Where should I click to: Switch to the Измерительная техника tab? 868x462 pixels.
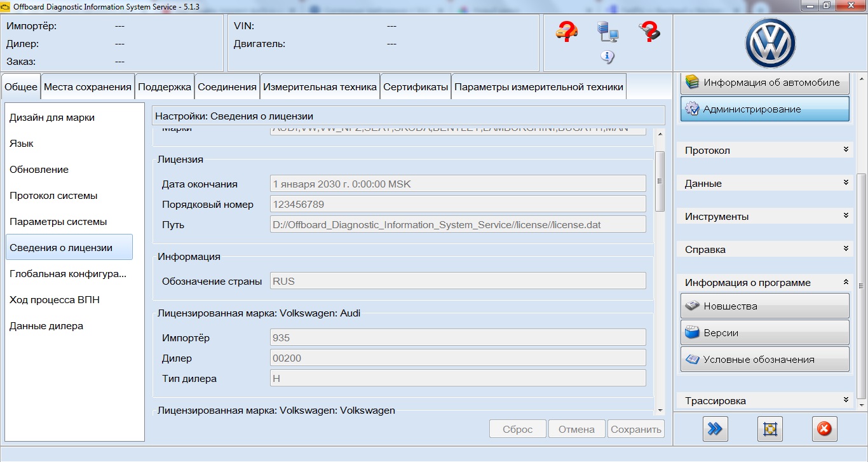coord(320,87)
